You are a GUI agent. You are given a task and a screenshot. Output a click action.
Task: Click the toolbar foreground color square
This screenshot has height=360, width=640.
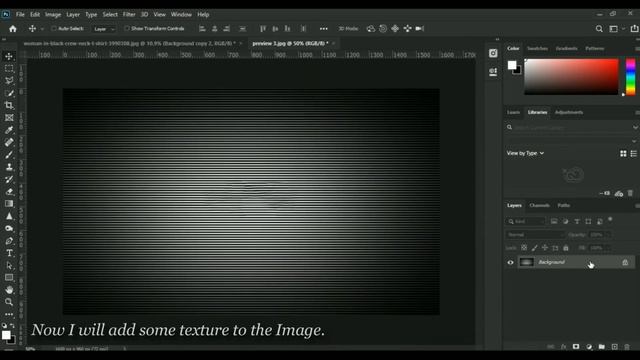(6, 335)
